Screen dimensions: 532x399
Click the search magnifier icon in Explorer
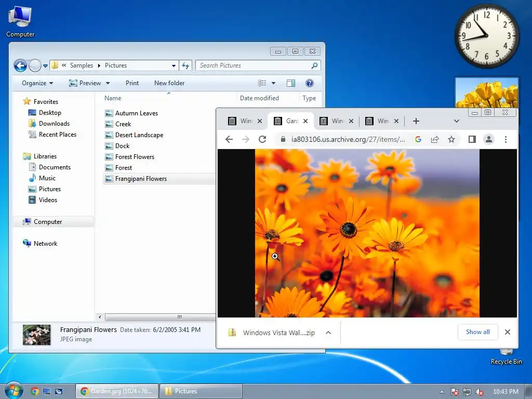pos(314,65)
